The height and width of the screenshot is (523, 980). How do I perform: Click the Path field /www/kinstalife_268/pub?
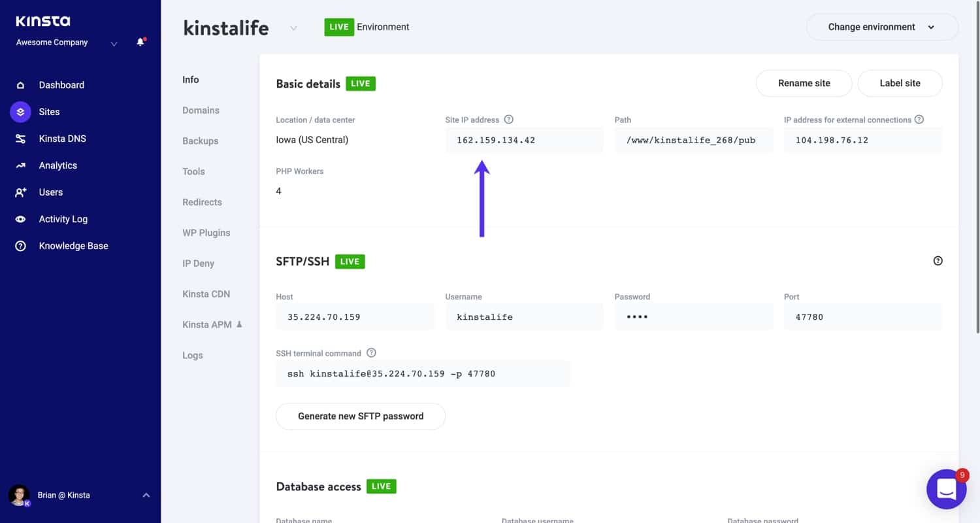tap(693, 140)
